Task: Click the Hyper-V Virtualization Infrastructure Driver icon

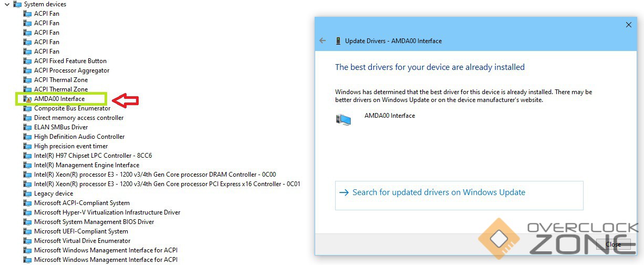Action: pos(27,212)
